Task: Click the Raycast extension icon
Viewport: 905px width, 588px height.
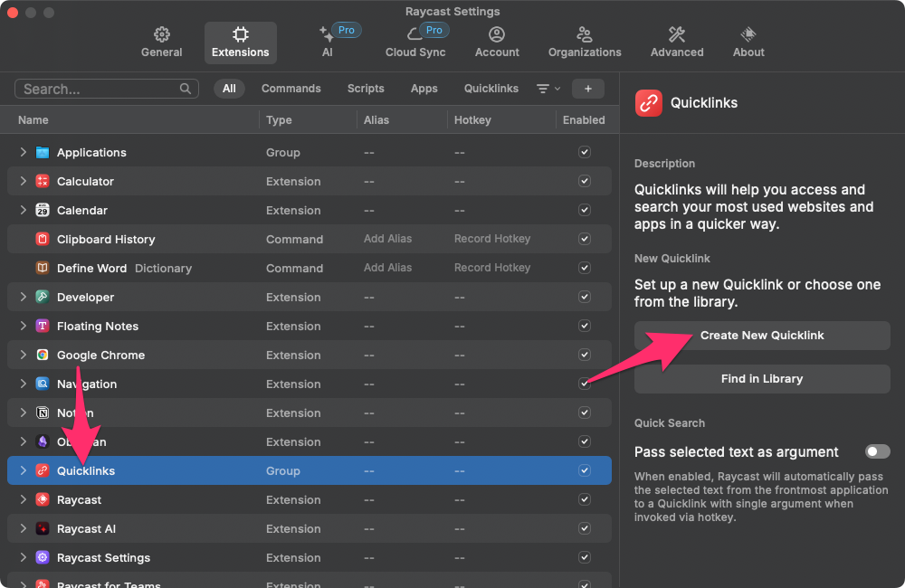Action: (x=43, y=499)
